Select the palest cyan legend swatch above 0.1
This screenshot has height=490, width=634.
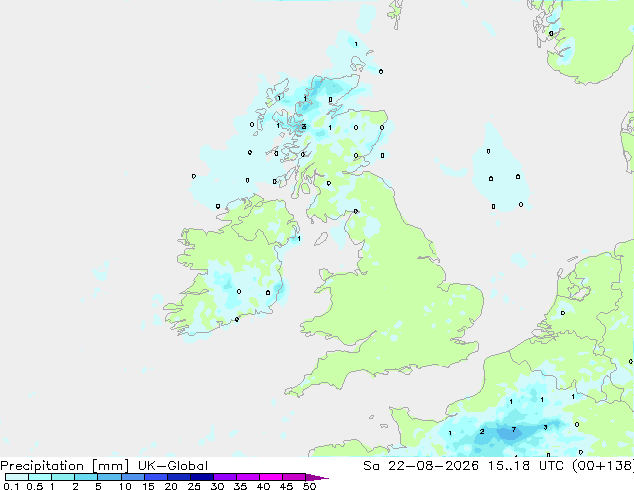(17, 477)
